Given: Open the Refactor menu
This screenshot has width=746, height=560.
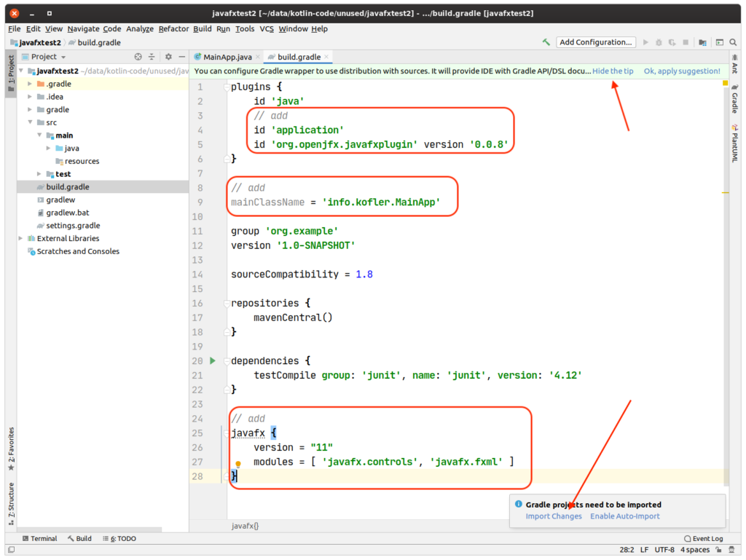Looking at the screenshot, I should (x=173, y=28).
